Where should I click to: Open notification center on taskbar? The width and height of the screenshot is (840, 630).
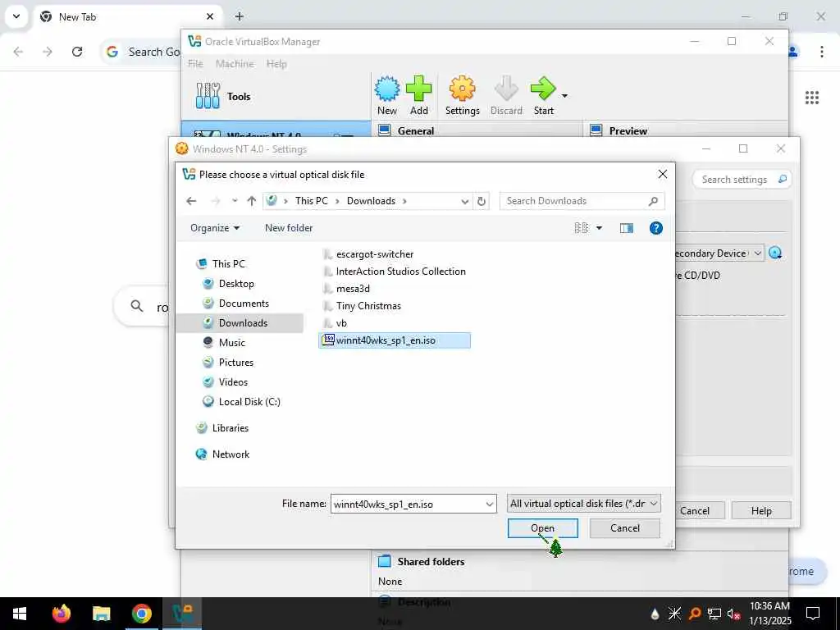[x=813, y=614]
